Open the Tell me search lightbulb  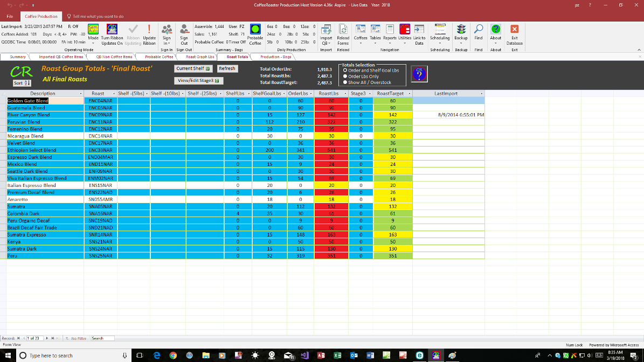[x=68, y=16]
